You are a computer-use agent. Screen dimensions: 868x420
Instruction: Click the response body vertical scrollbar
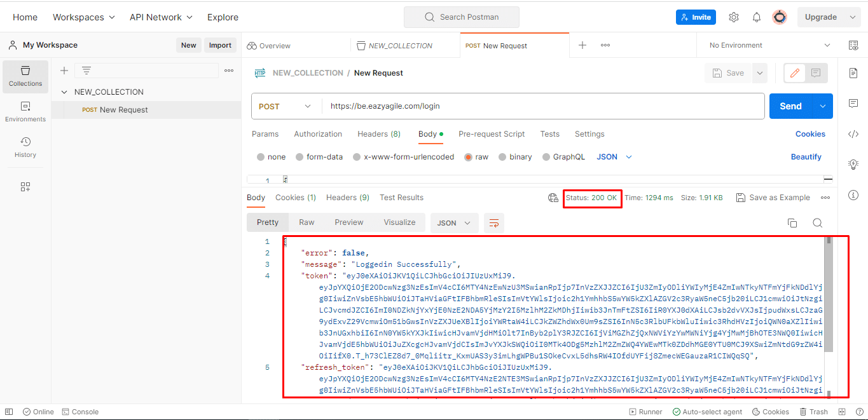coord(829,295)
